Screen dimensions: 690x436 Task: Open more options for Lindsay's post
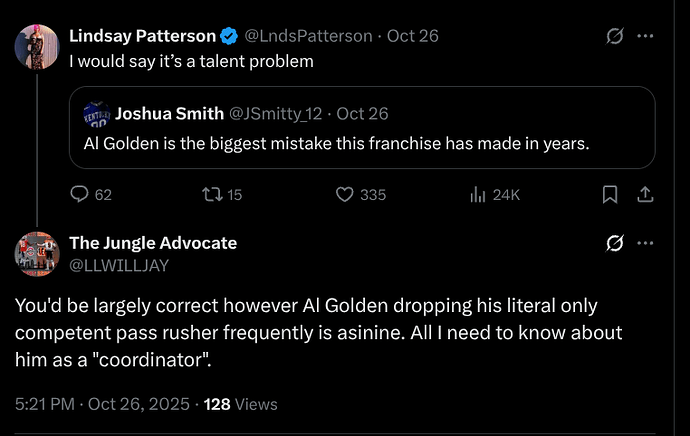[x=646, y=36]
